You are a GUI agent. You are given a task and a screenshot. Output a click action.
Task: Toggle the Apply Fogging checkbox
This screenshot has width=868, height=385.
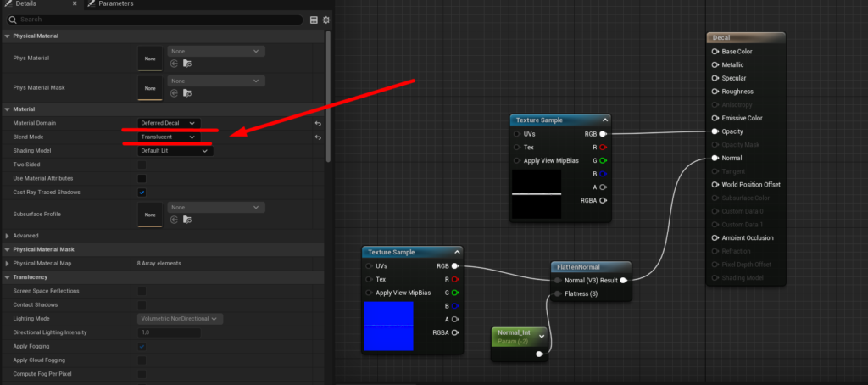click(x=142, y=346)
